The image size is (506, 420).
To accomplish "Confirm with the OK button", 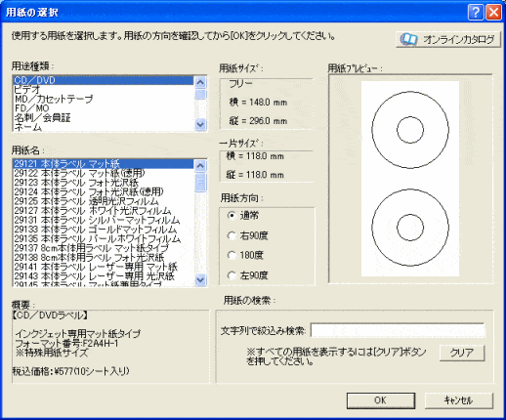I will point(381,400).
